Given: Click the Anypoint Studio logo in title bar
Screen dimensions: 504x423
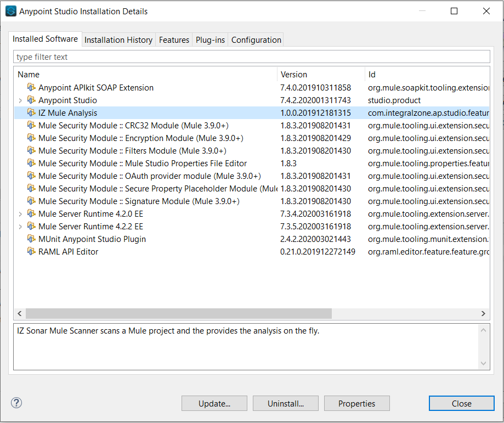Looking at the screenshot, I should click(11, 11).
